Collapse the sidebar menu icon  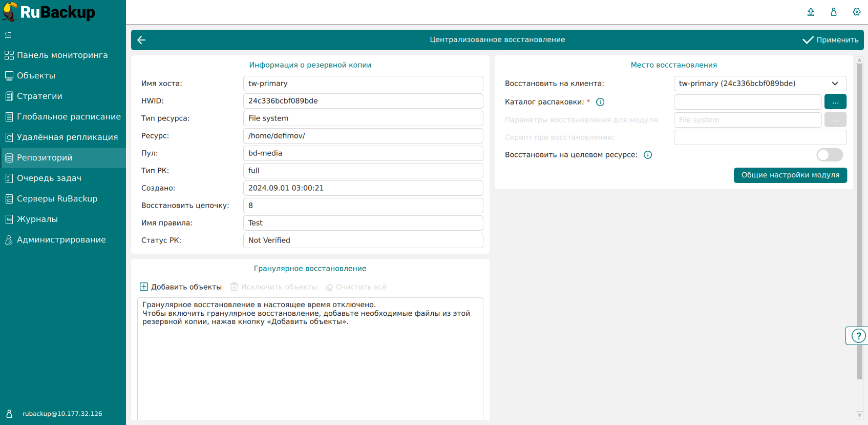pyautogui.click(x=8, y=35)
